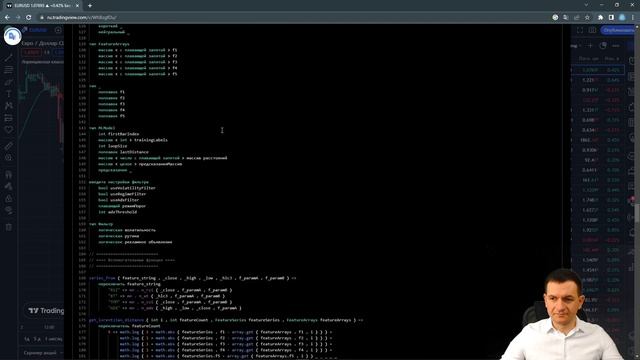Click the 'series_from' function definition line
This screenshot has height=360, width=640.
pos(193,278)
